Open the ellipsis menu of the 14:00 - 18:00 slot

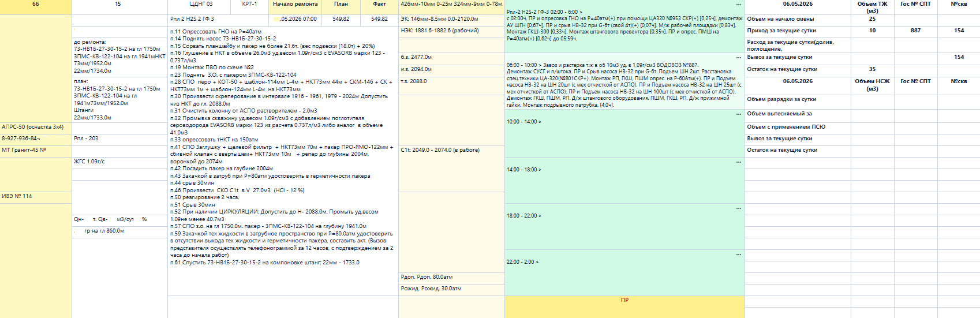[738, 162]
